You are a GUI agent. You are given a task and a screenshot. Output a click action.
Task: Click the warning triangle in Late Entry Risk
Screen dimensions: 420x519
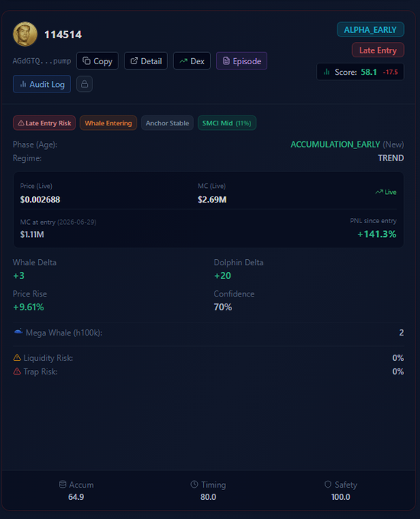tap(21, 123)
